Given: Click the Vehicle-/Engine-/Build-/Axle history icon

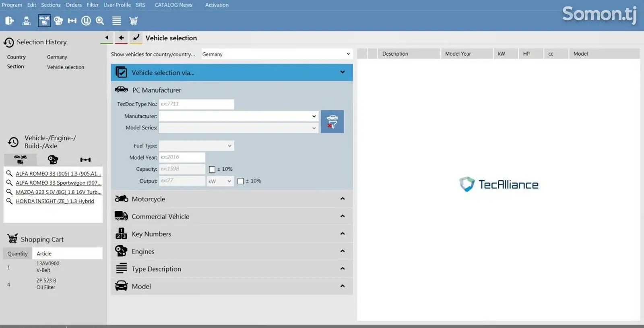Looking at the screenshot, I should tap(13, 142).
